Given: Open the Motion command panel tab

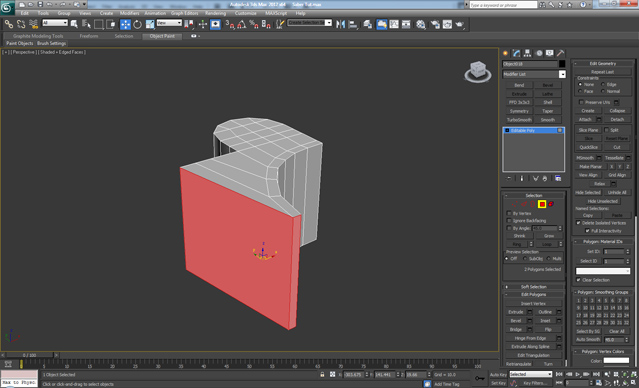Looking at the screenshot, I should (539, 53).
